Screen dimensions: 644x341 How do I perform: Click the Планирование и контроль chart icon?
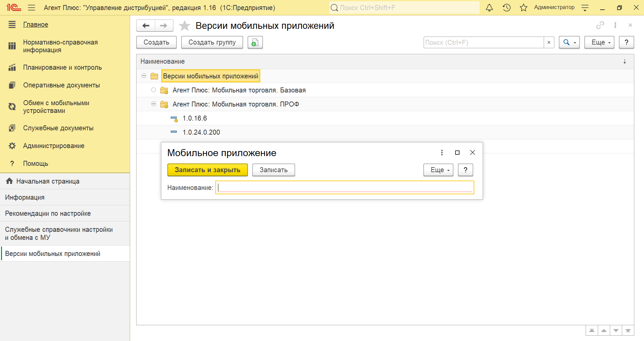coord(12,67)
